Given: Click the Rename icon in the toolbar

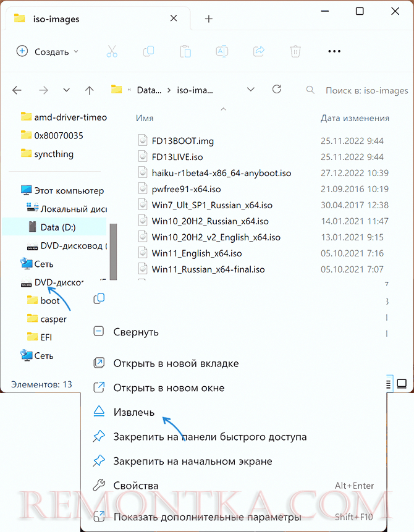Looking at the screenshot, I should (x=222, y=51).
